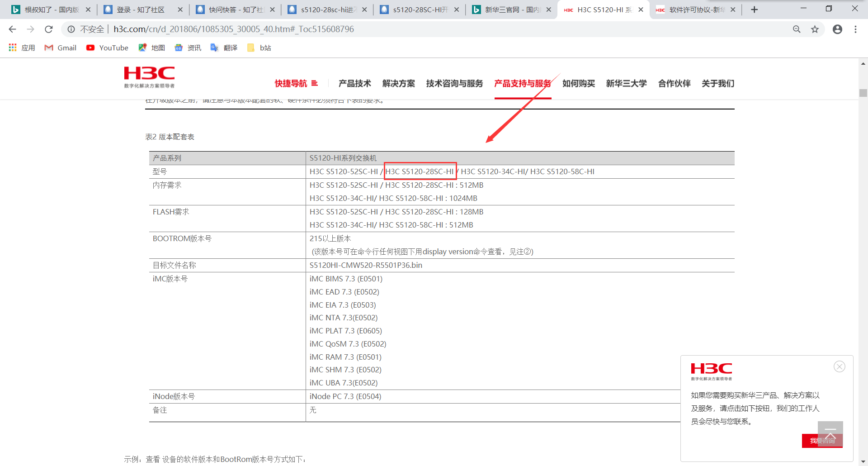The width and height of the screenshot is (868, 466).
Task: Open the Chrome three-dot menu
Action: (855, 29)
